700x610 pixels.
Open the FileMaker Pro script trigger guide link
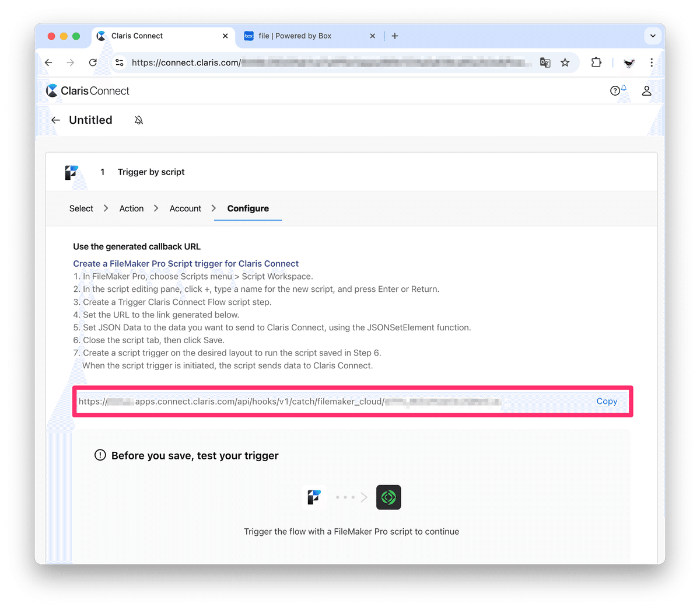185,263
